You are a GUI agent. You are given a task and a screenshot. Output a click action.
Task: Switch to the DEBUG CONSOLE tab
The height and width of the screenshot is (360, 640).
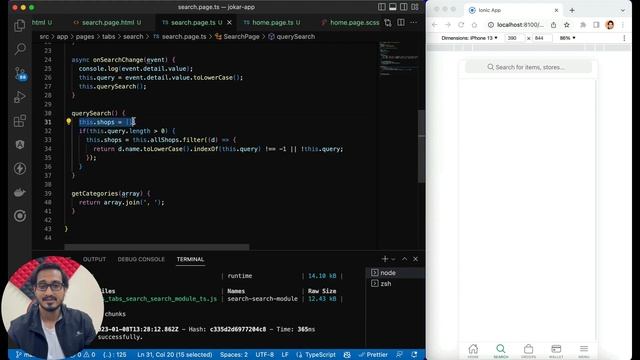click(x=141, y=259)
